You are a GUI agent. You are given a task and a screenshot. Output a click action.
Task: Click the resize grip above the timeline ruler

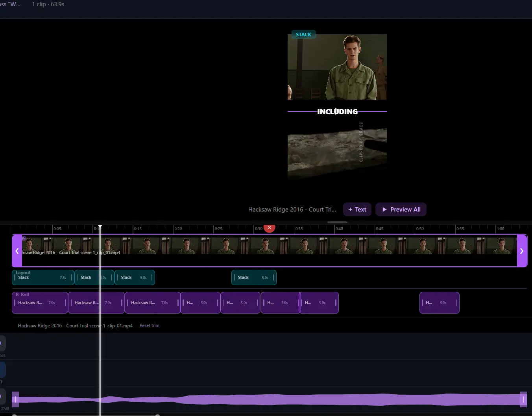click(x=337, y=222)
